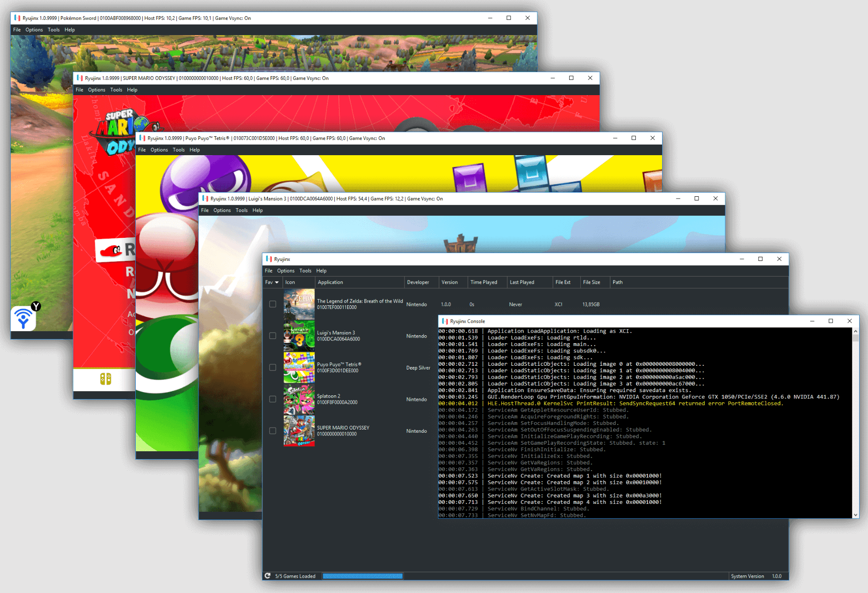The width and height of the screenshot is (868, 593).
Task: Click 'Luigi's Mansion 3' title text in list
Action: (336, 333)
